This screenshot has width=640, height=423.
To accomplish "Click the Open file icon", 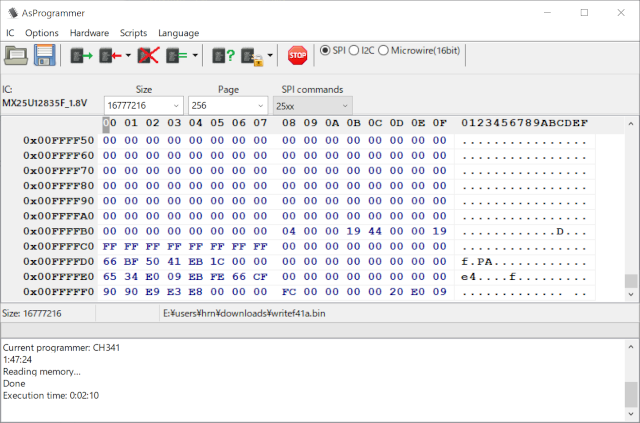I will [16, 55].
